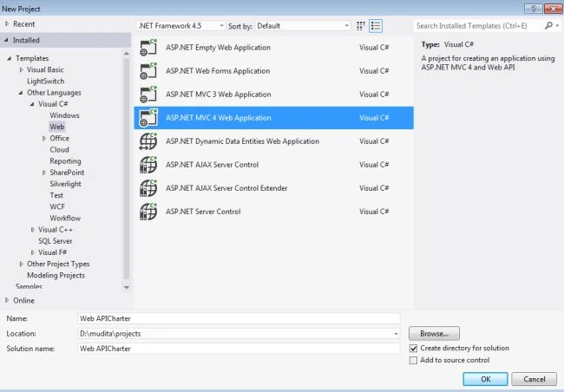Click the ASP.NET MVC 4 Web Application icon
Image resolution: width=564 pixels, height=392 pixels.
(x=148, y=118)
